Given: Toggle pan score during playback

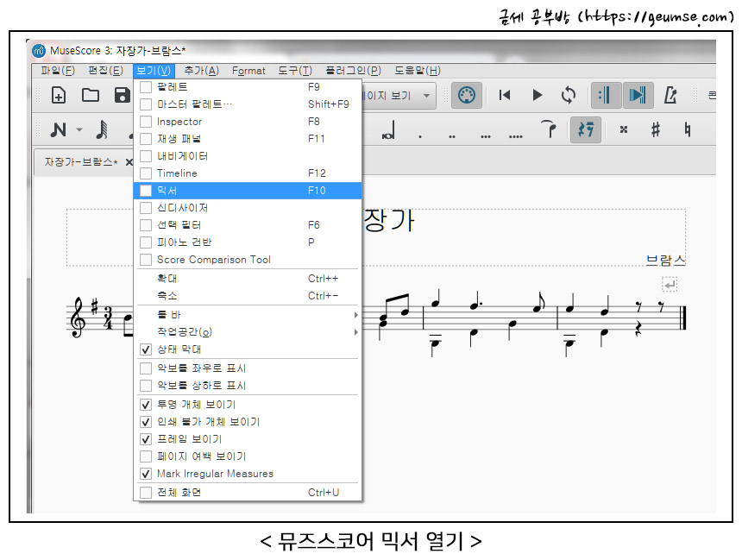Looking at the screenshot, I should [638, 96].
